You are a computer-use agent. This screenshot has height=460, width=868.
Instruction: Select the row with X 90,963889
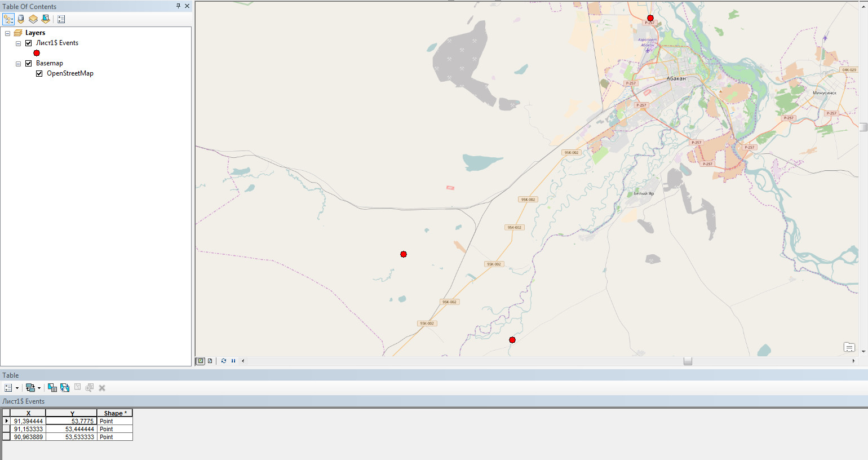(6, 437)
